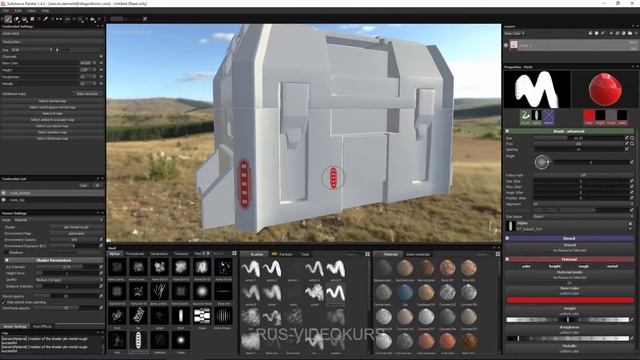Adjust the material Height slider
640x360 pixels.
point(568,320)
